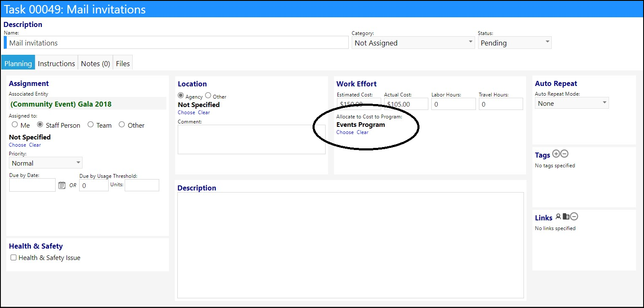The width and height of the screenshot is (644, 308).
Task: Click the Estimated Cost field
Action: 359,104
